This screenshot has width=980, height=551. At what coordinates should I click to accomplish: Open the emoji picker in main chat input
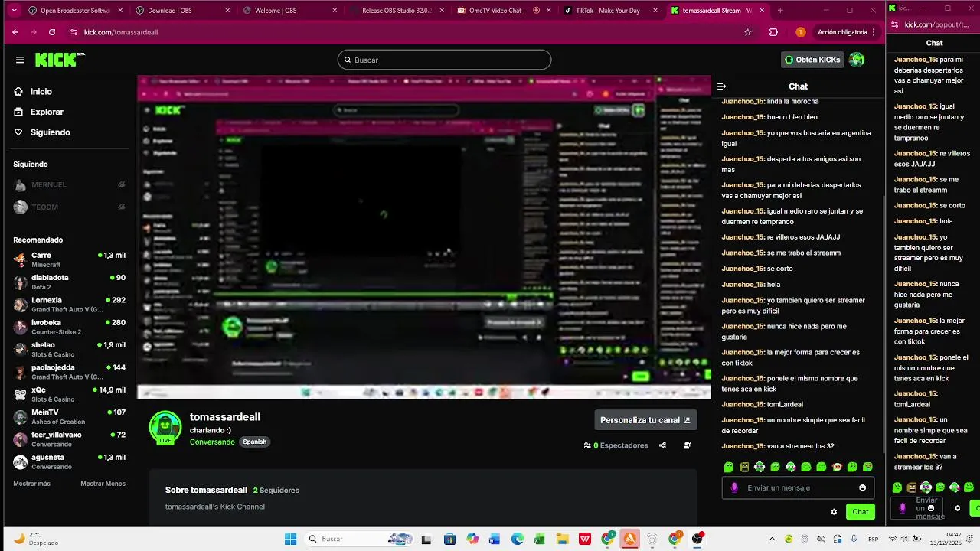click(863, 487)
